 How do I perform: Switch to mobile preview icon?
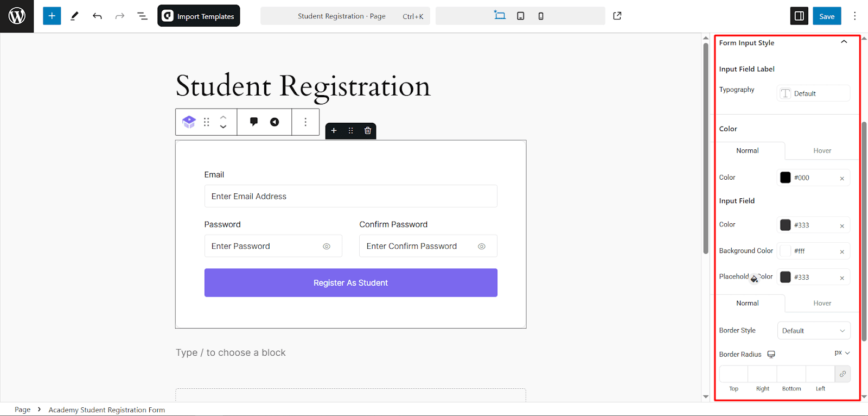point(541,16)
